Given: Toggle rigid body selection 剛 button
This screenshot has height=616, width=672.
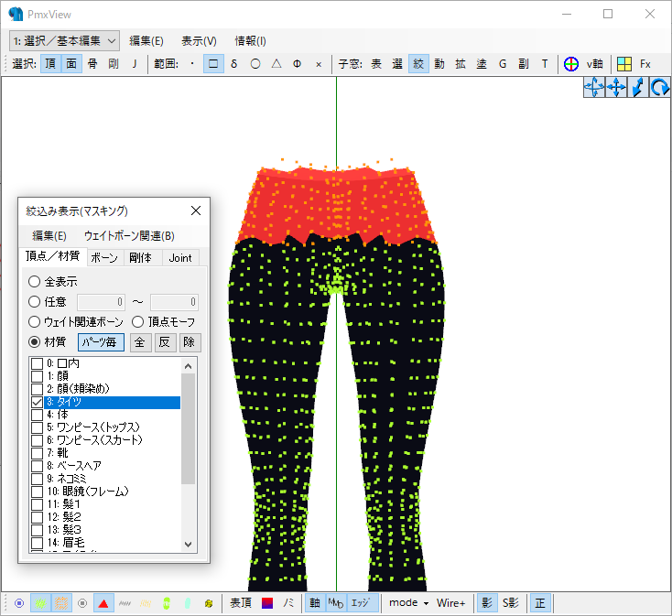Looking at the screenshot, I should [114, 64].
